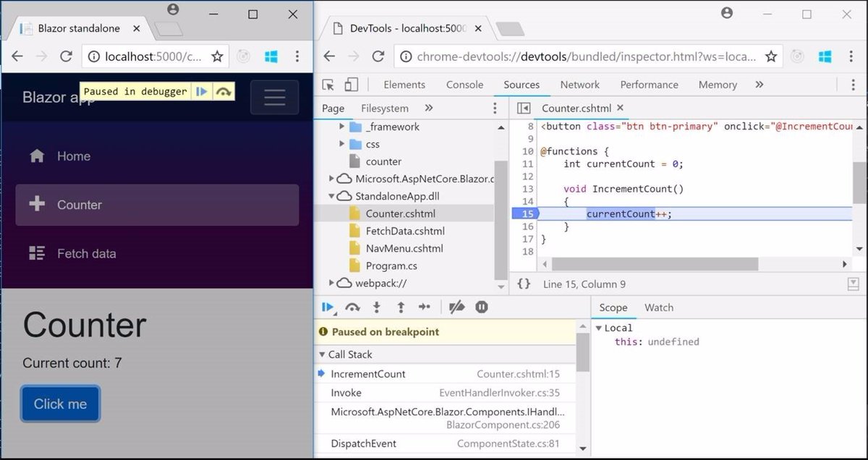Screen dimensions: 868x460
Task: Toggle the file navigator sidebar icon
Action: tap(524, 108)
